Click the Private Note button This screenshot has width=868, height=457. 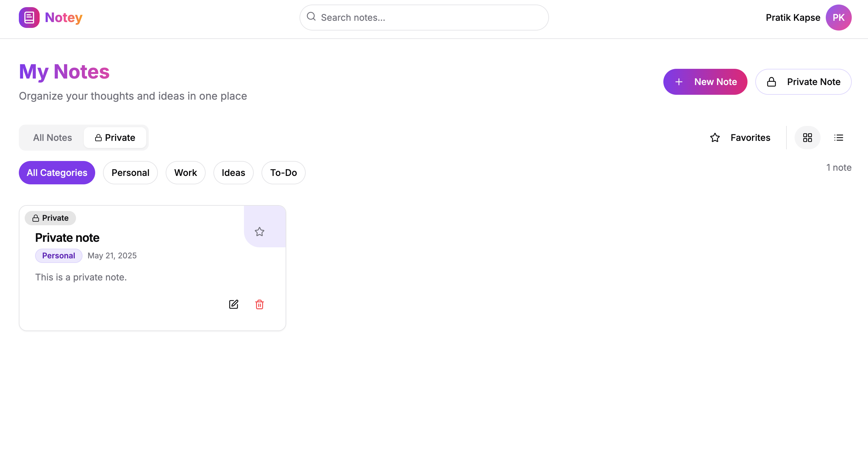[803, 82]
